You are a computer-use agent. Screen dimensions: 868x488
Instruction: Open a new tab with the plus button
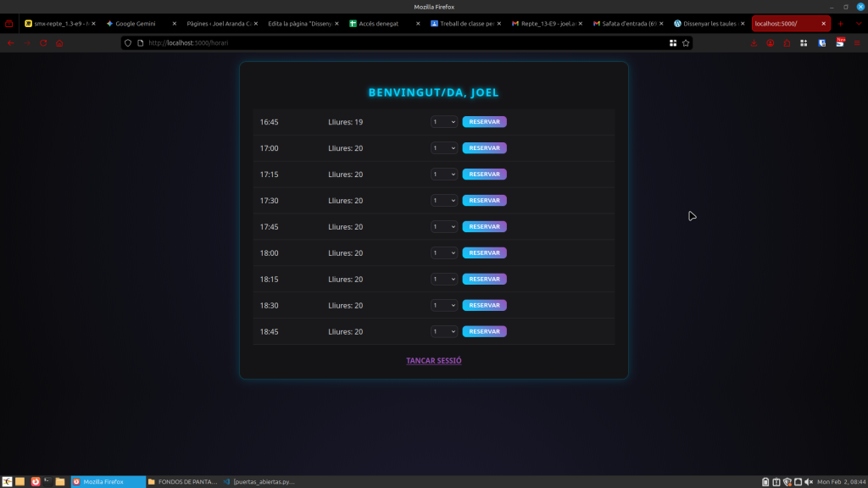coord(841,24)
